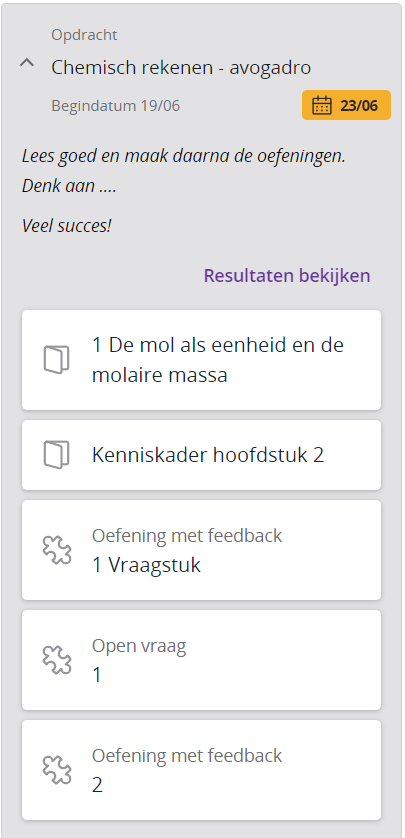The width and height of the screenshot is (405, 838).
Task: Click the title Chemisch rekenen - avogadro
Action: pyautogui.click(x=181, y=68)
